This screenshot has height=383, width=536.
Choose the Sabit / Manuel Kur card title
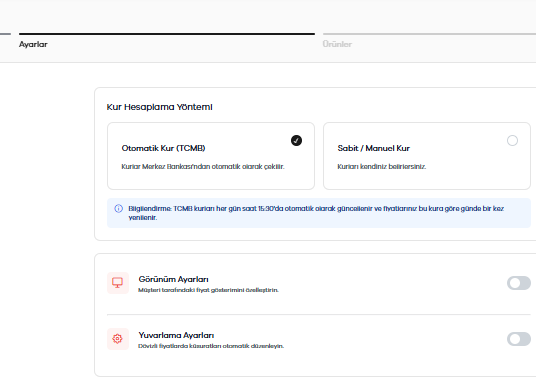click(x=374, y=148)
